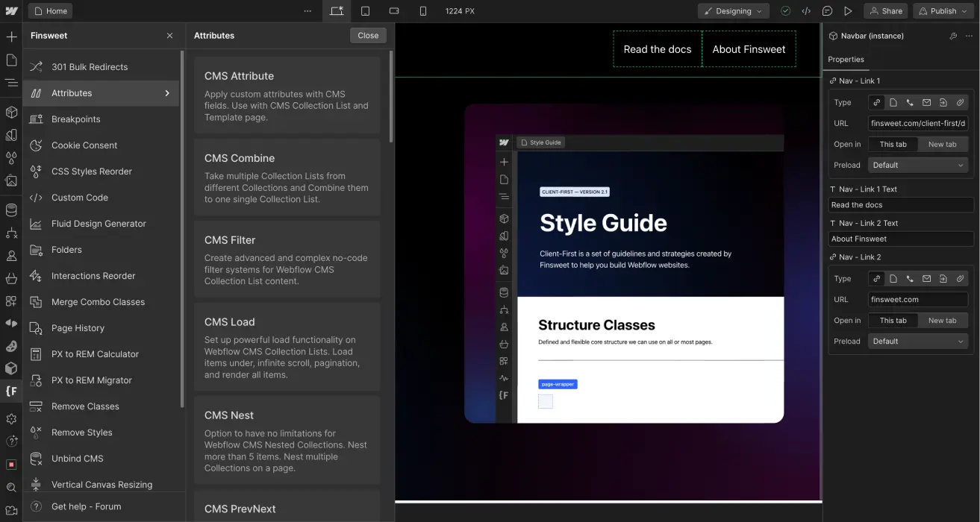Set Nav - Link 1 to open in New tab
The image size is (980, 522).
[943, 144]
